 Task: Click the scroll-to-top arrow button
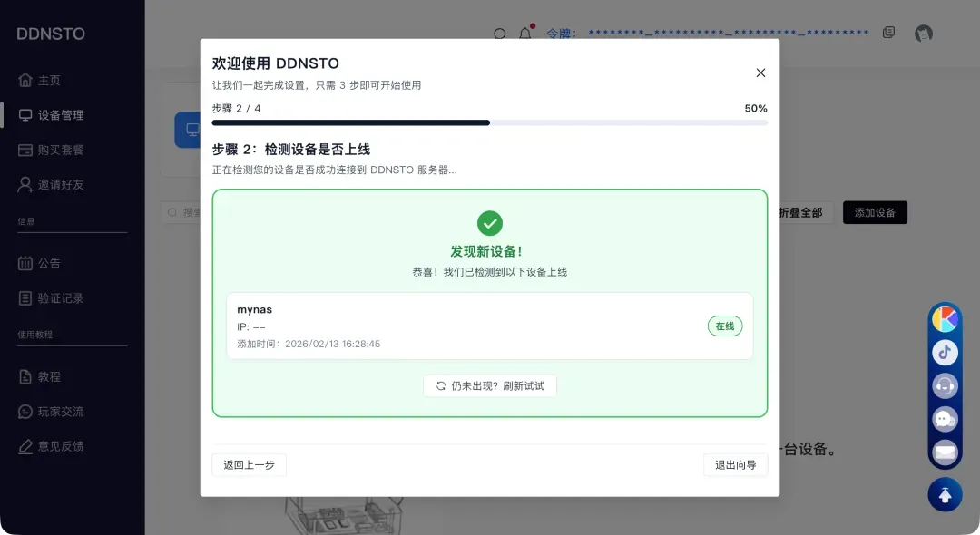click(x=945, y=494)
